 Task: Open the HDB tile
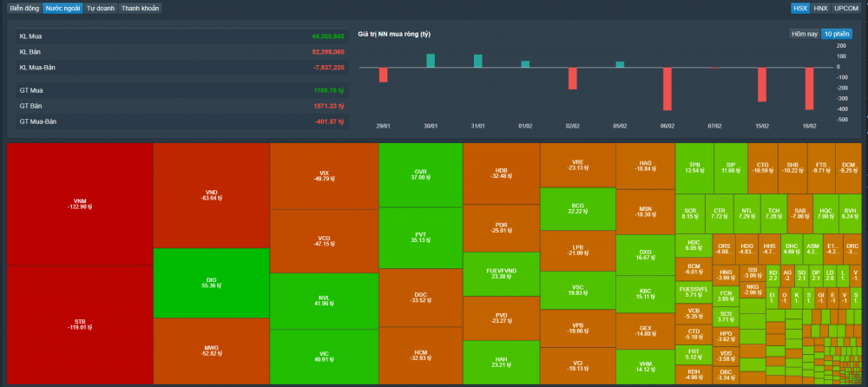[501, 174]
